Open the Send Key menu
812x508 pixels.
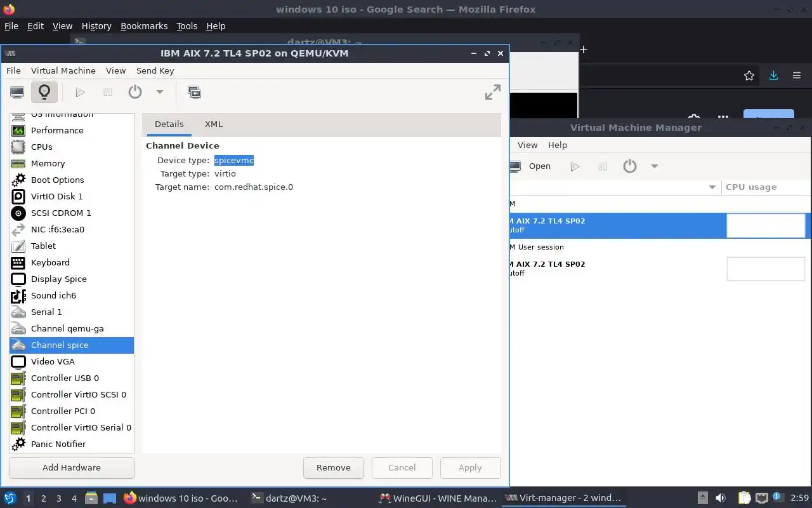point(155,70)
